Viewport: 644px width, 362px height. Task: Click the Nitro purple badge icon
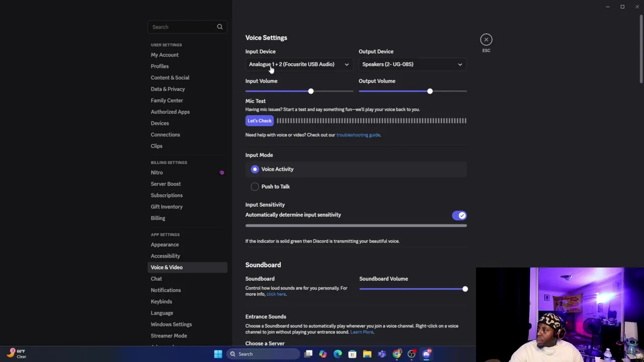221,172
